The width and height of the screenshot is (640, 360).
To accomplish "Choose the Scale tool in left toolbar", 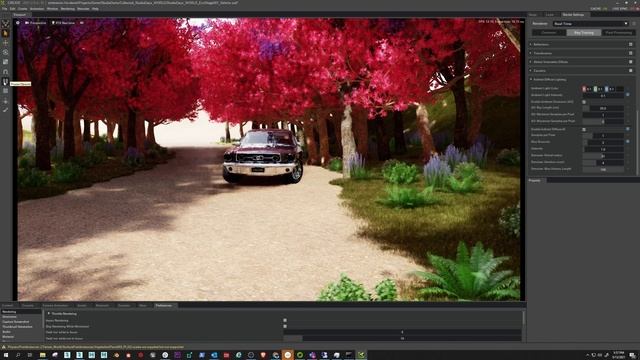I will [5, 62].
